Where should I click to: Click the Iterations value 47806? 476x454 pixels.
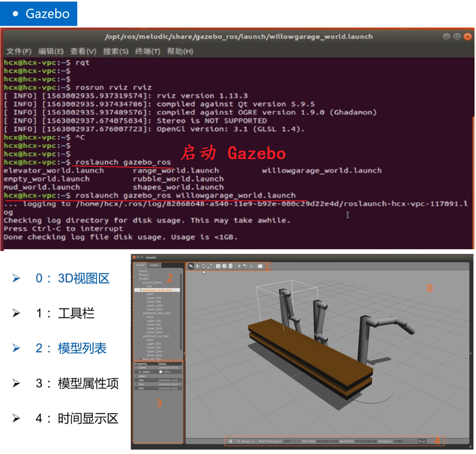(404, 442)
